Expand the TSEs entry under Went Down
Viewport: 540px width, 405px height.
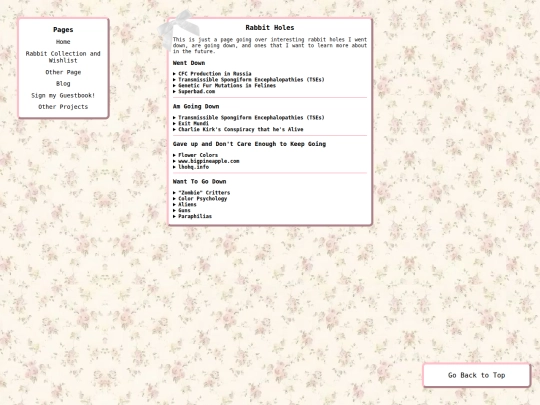point(249,80)
